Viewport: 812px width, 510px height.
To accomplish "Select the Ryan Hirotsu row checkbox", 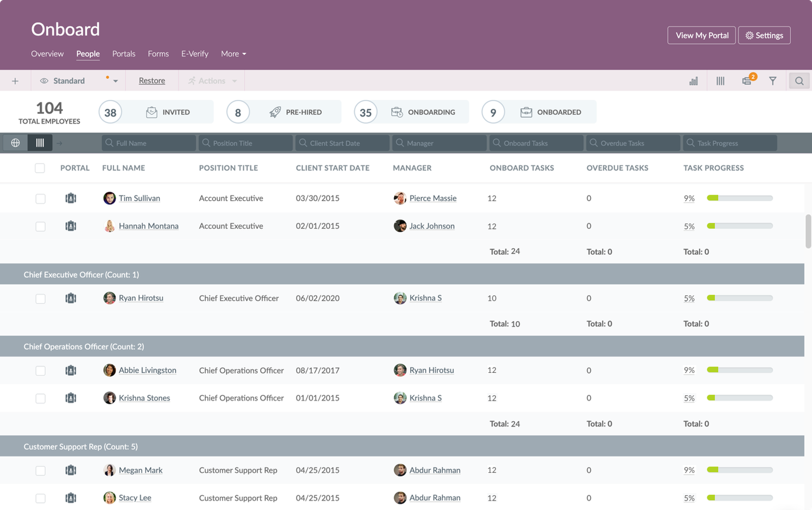I will pos(40,299).
